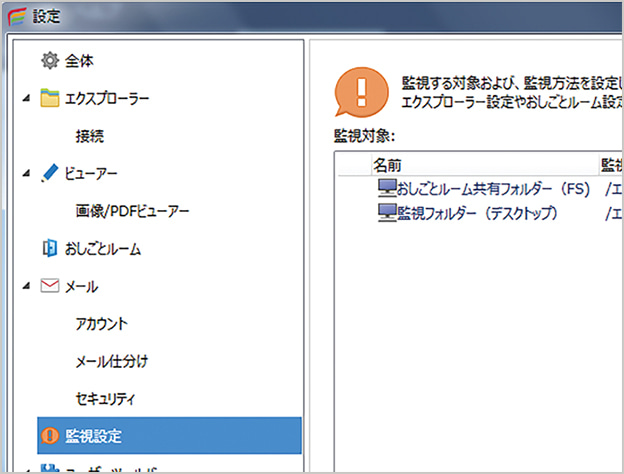624x474 pixels.
Task: Collapse the メール tree node
Action: (25, 287)
